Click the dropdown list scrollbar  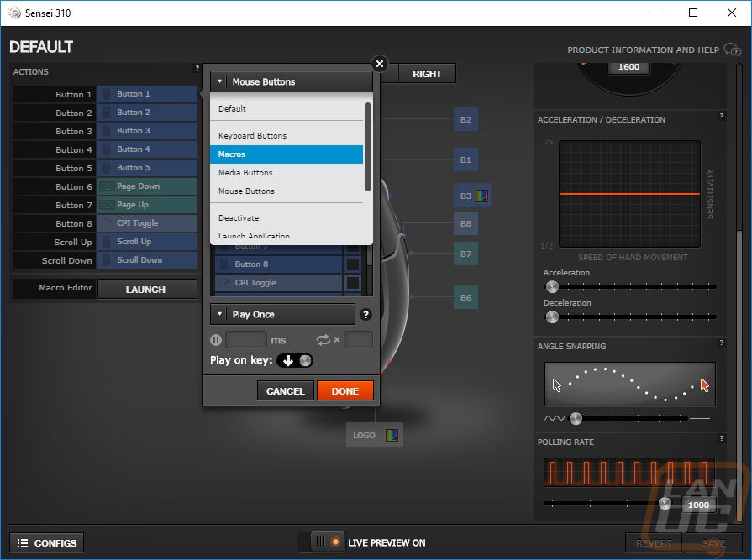click(x=368, y=147)
